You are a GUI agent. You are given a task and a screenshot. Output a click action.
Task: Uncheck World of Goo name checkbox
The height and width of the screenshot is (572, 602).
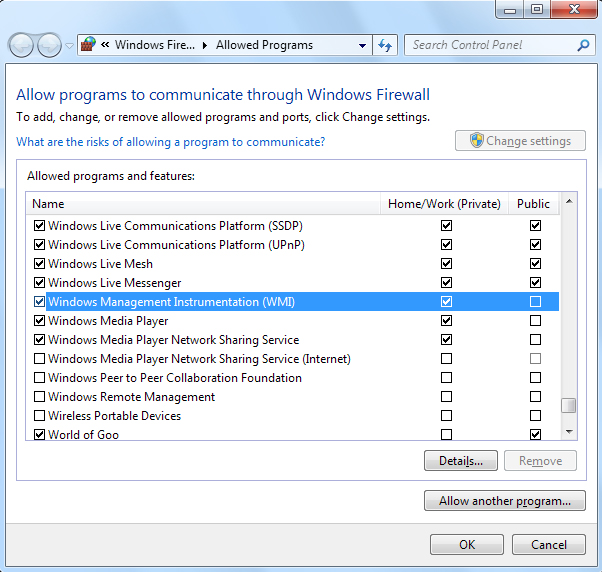tap(40, 434)
